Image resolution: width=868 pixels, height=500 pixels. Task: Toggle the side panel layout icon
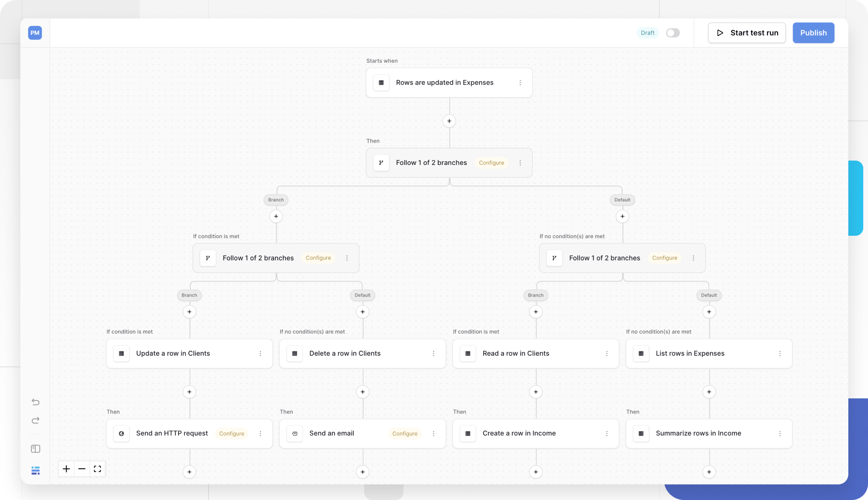pos(35,449)
